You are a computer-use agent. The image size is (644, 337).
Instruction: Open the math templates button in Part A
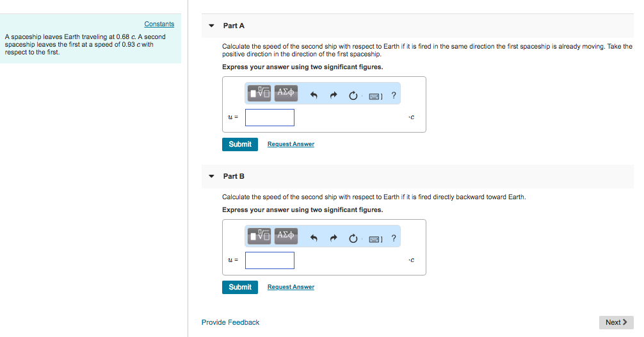260,93
